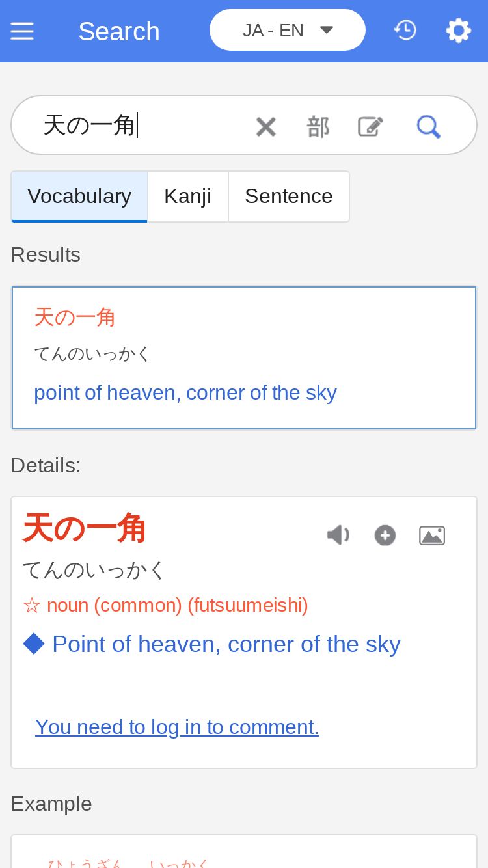Open search history clock icon

[405, 30]
